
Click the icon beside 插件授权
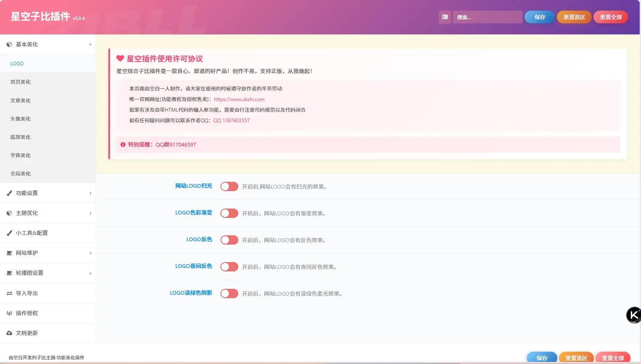pyautogui.click(x=9, y=313)
